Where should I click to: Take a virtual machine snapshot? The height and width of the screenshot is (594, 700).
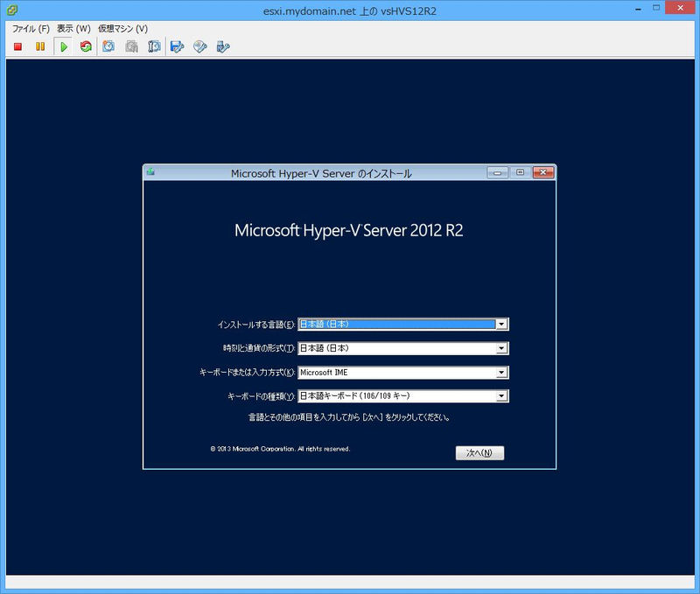click(108, 46)
